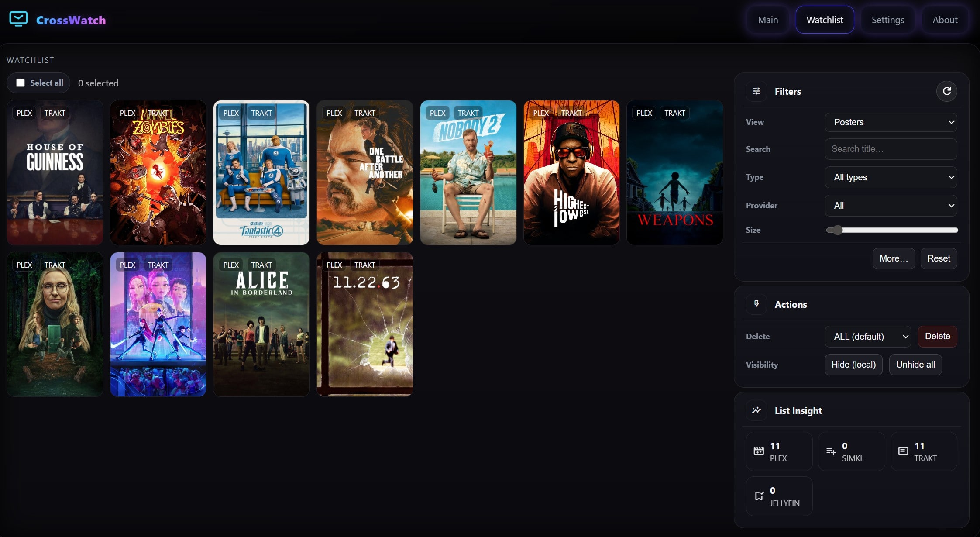Click the refresh icon in Filters header
980x537 pixels.
(x=946, y=91)
